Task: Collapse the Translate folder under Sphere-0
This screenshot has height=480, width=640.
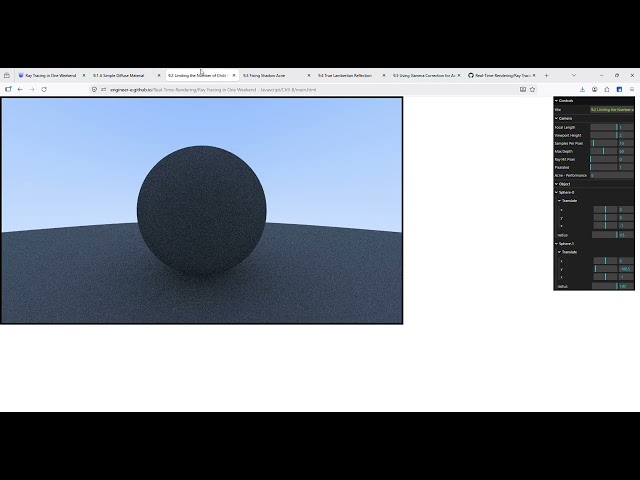Action: (596, 201)
